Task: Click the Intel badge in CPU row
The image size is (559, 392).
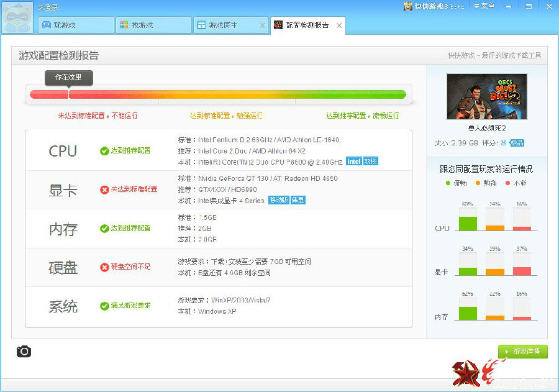Action: [x=353, y=162]
